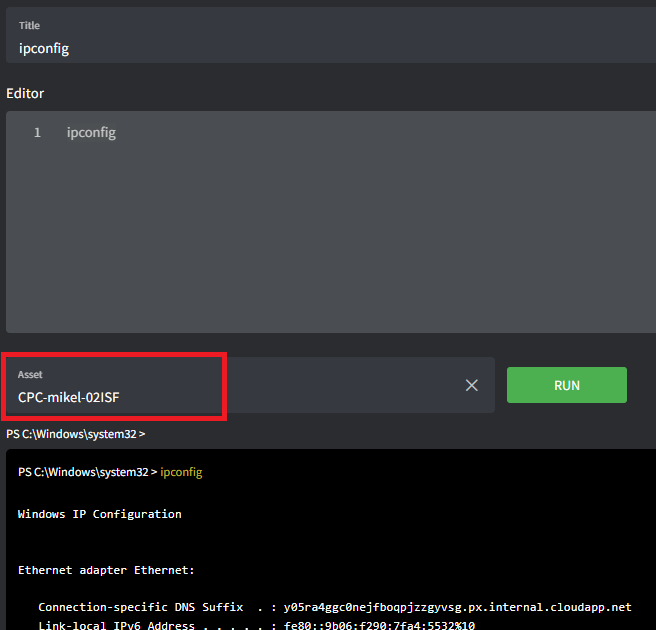The width and height of the screenshot is (656, 630).
Task: Place the cursor on editor line 1 ipconfig
Action: point(91,133)
